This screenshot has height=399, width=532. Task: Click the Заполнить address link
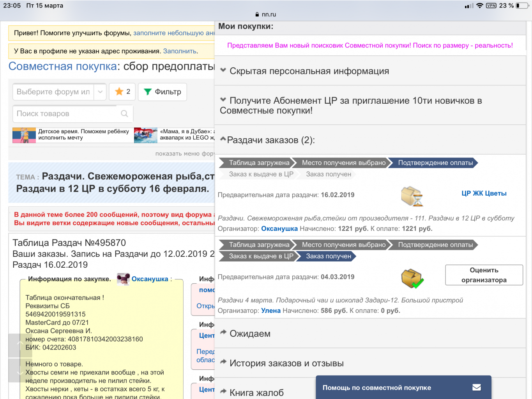pyautogui.click(x=180, y=51)
